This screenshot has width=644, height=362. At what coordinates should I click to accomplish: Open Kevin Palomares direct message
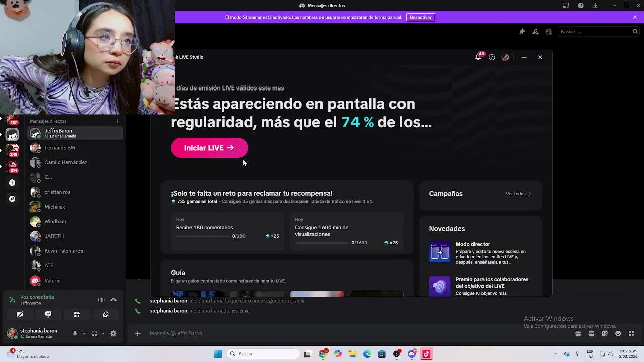click(x=75, y=251)
